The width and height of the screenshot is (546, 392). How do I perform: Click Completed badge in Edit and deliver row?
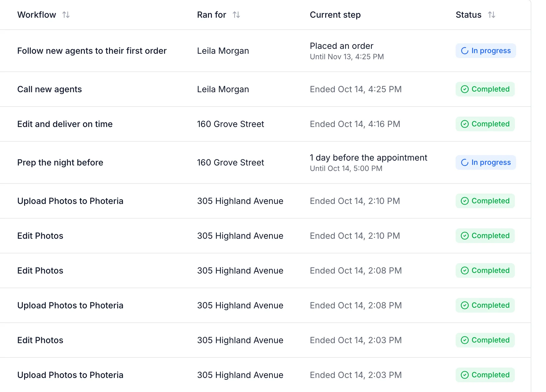(485, 124)
